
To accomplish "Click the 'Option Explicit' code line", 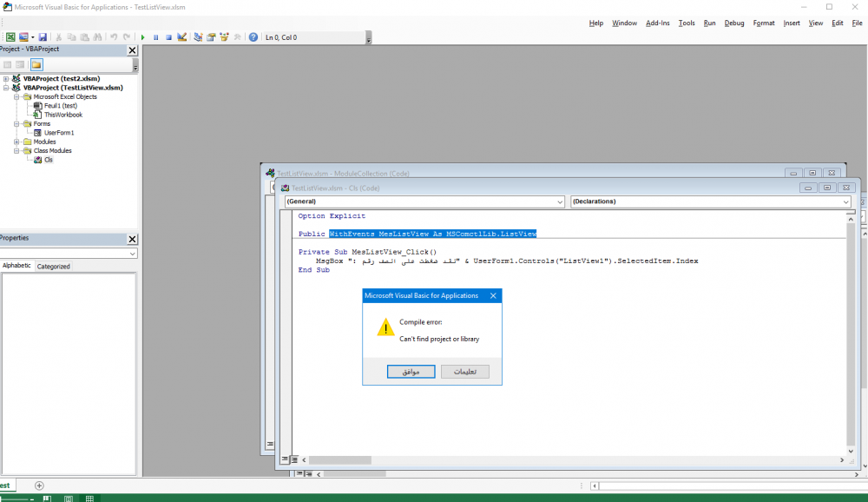I will (332, 216).
